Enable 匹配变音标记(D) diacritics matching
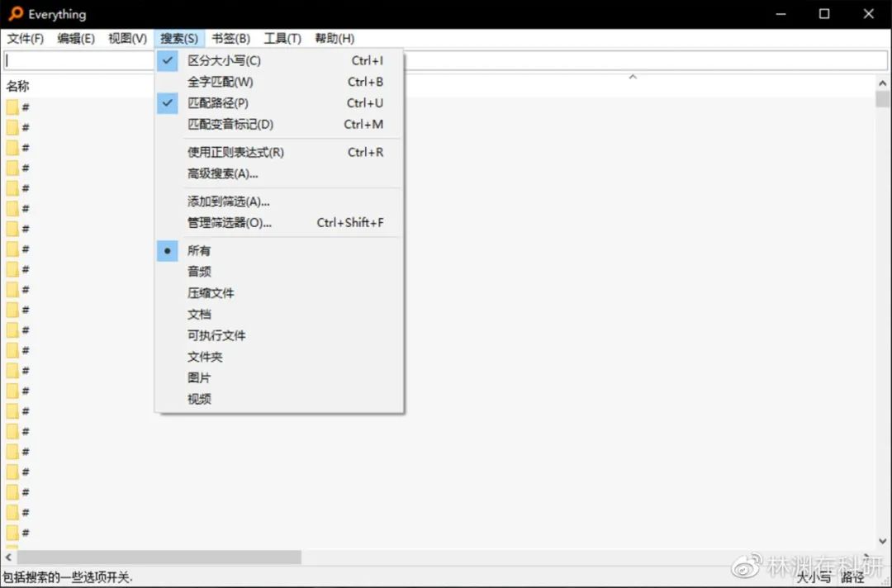The height and width of the screenshot is (588, 892). click(x=279, y=124)
